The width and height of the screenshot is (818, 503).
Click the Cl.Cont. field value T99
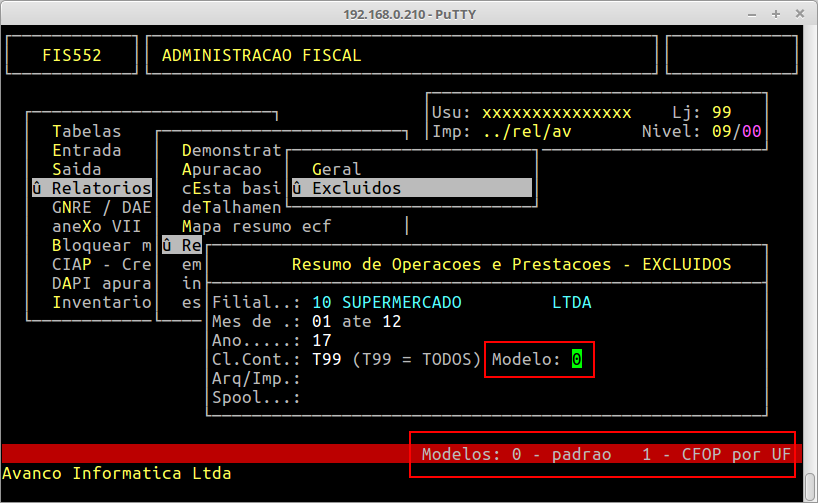tap(326, 359)
